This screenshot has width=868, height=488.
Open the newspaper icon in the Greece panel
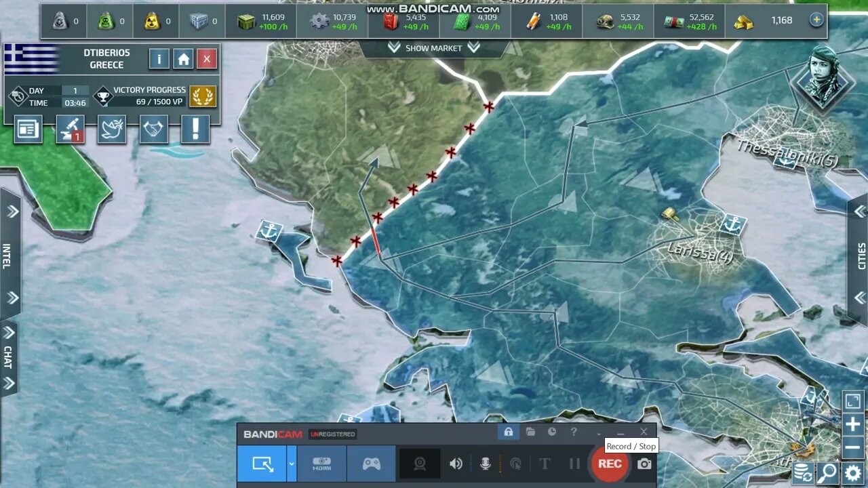pos(28,129)
